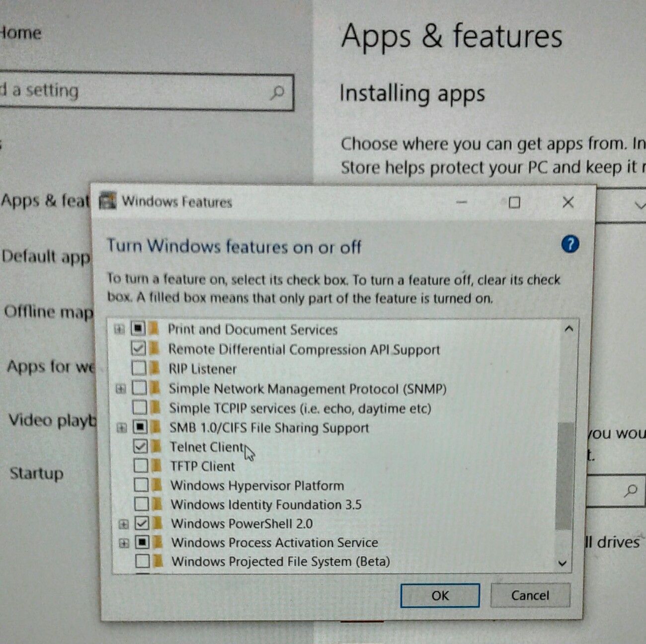
Task: Expand SMB 1.0/CIFS File Sharing Support node
Action: click(122, 428)
